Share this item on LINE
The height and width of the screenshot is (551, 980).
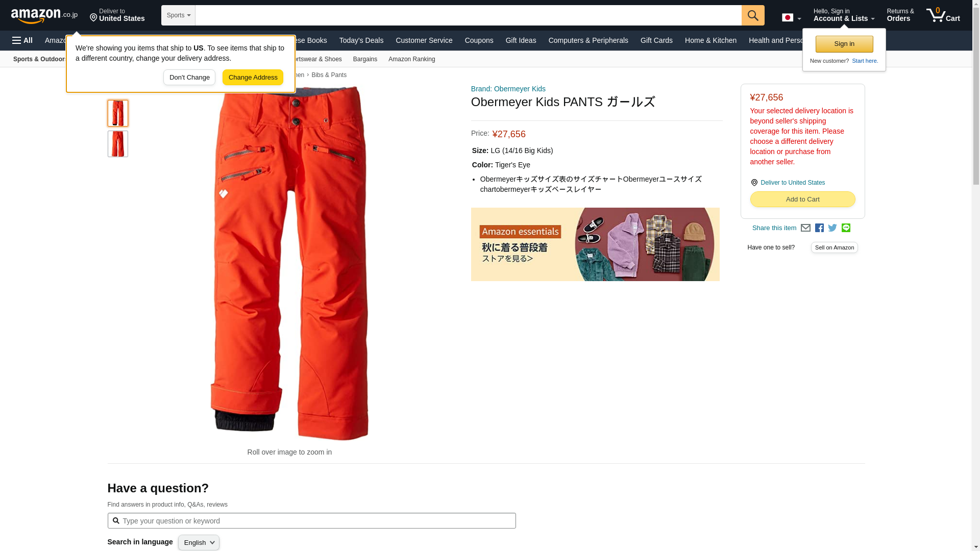point(846,228)
